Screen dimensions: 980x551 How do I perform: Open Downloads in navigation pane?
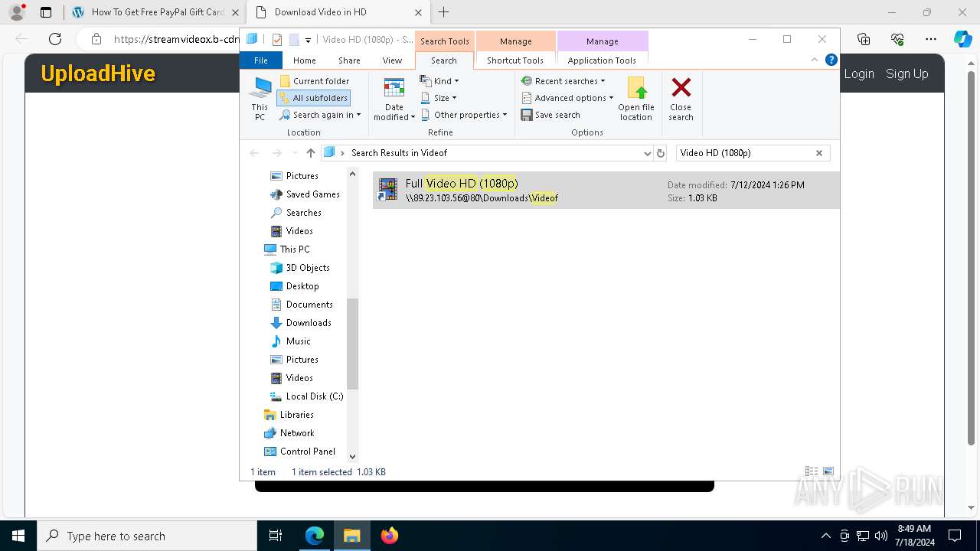[x=309, y=323]
